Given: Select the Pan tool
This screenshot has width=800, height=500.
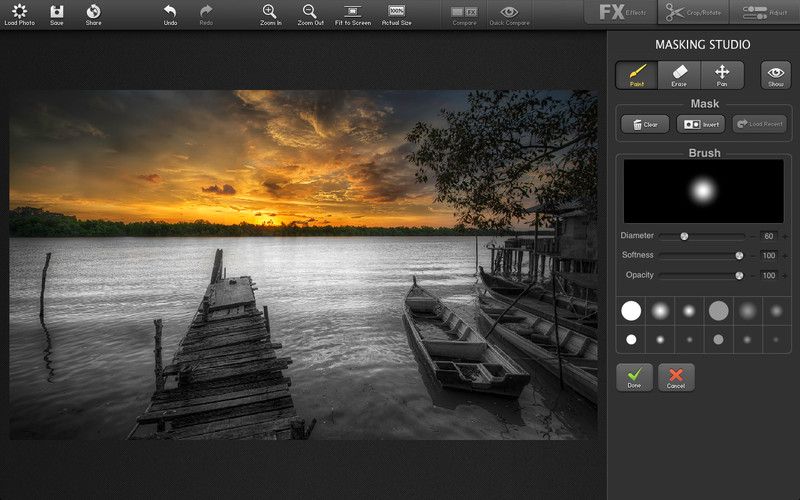Looking at the screenshot, I should click(722, 75).
